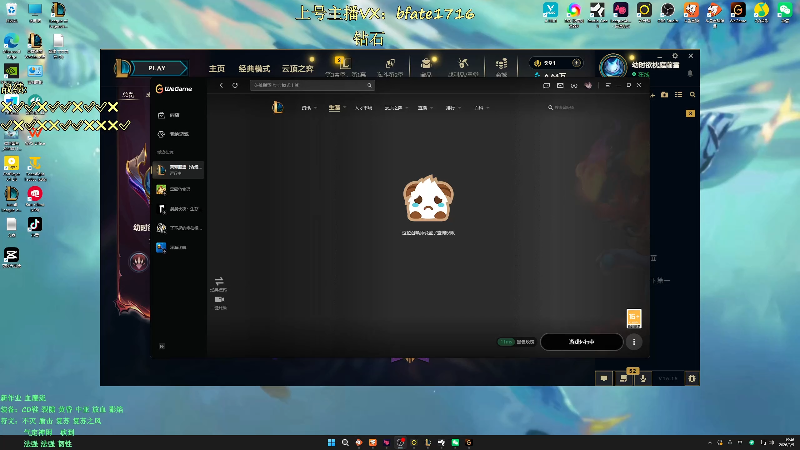Collapse the WeGame sidebar with bottom arrow
Viewport: 800px width, 450px height.
162,346
